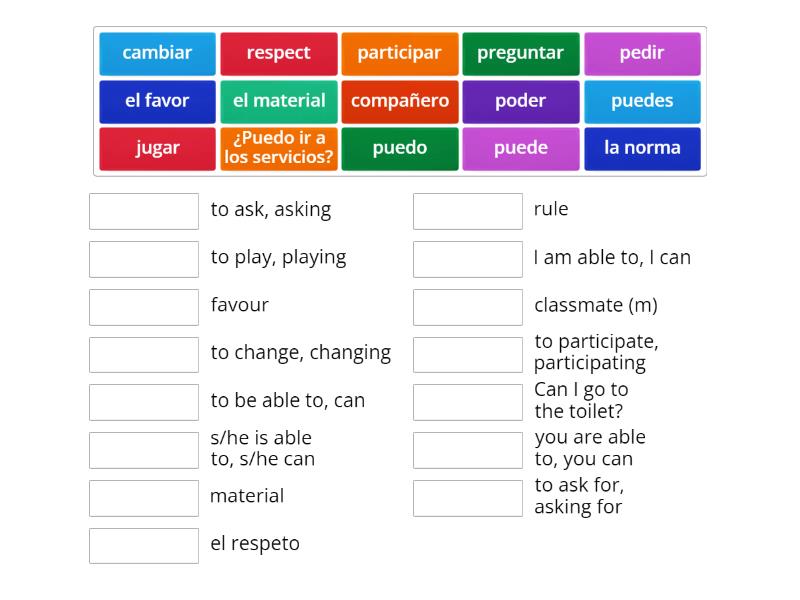Select the answer box for 'el respeto'
The height and width of the screenshot is (600, 800).
[x=144, y=546]
